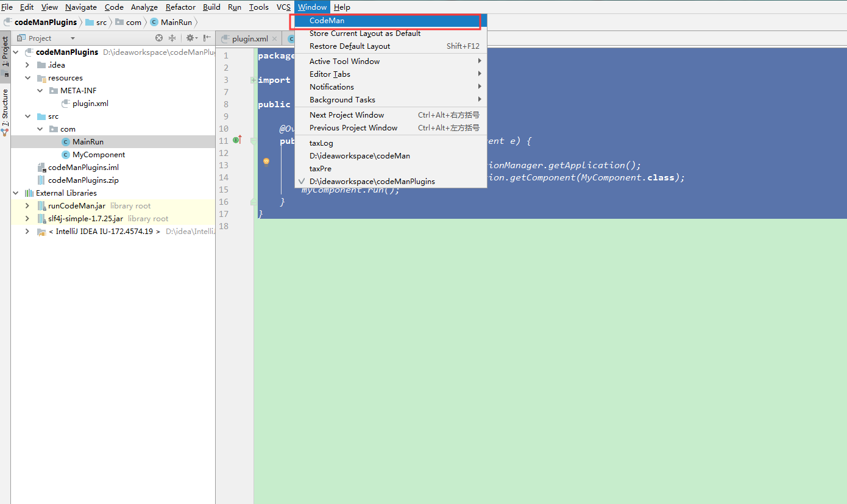847x504 pixels.
Task: Click codeManPlugins in the breadcrumb bar
Action: pyautogui.click(x=46, y=22)
